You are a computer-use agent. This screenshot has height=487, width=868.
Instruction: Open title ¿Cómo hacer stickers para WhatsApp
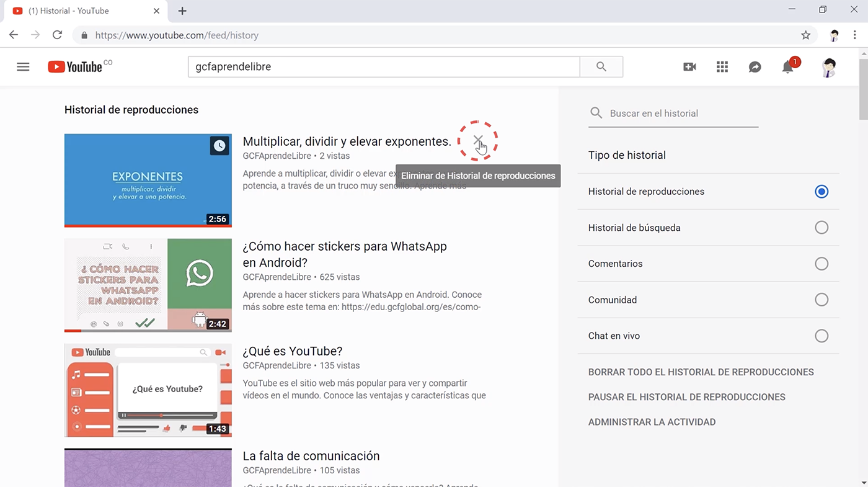click(x=345, y=254)
